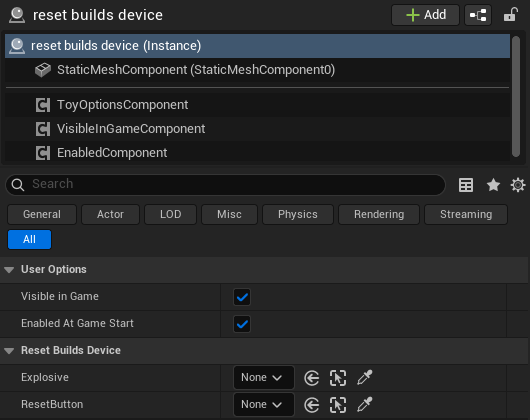This screenshot has width=530, height=420.
Task: Click the EnabledComponent class icon
Action: pos(43,153)
